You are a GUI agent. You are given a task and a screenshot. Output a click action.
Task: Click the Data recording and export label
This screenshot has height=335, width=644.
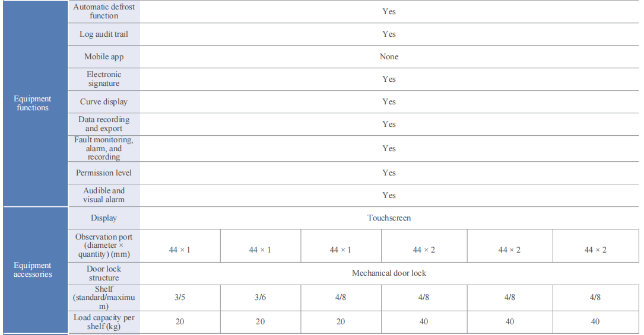coord(104,124)
